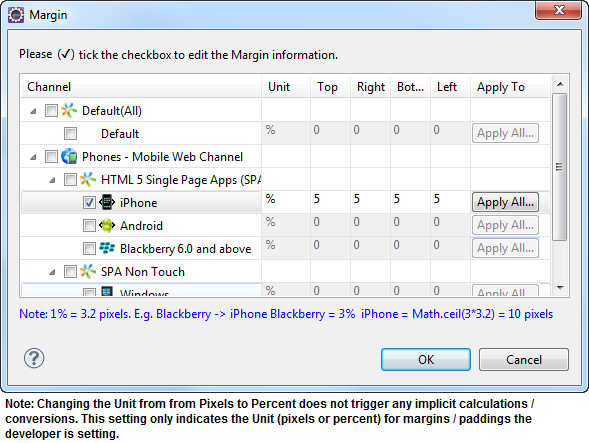Click the Blackberry logo icon
The width and height of the screenshot is (589, 443).
tap(107, 248)
